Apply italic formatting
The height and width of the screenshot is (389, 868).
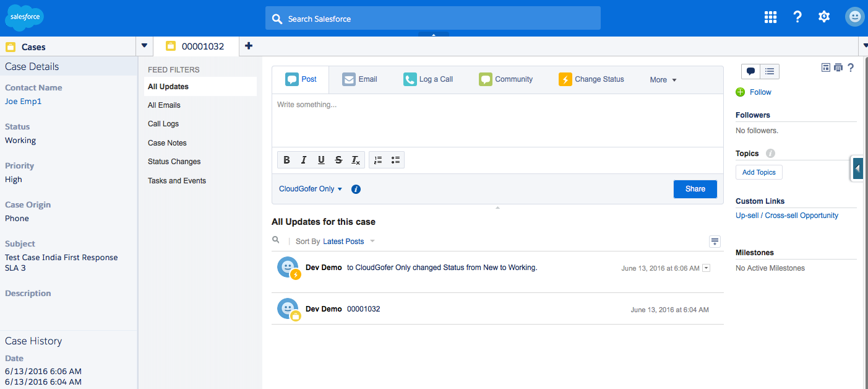click(x=304, y=160)
